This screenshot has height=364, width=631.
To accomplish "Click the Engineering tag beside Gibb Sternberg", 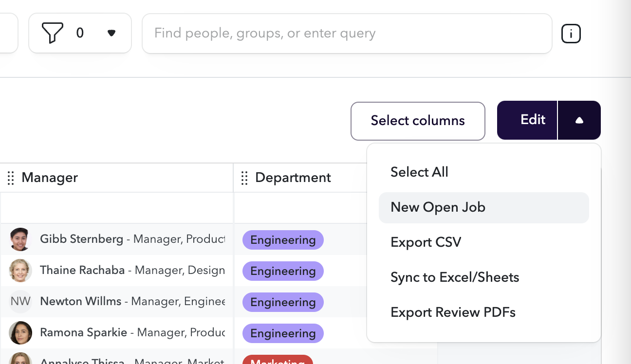I will pyautogui.click(x=282, y=239).
